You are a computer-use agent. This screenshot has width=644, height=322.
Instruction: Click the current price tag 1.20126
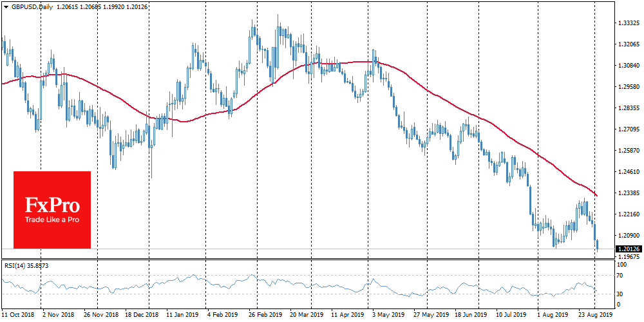click(x=629, y=249)
